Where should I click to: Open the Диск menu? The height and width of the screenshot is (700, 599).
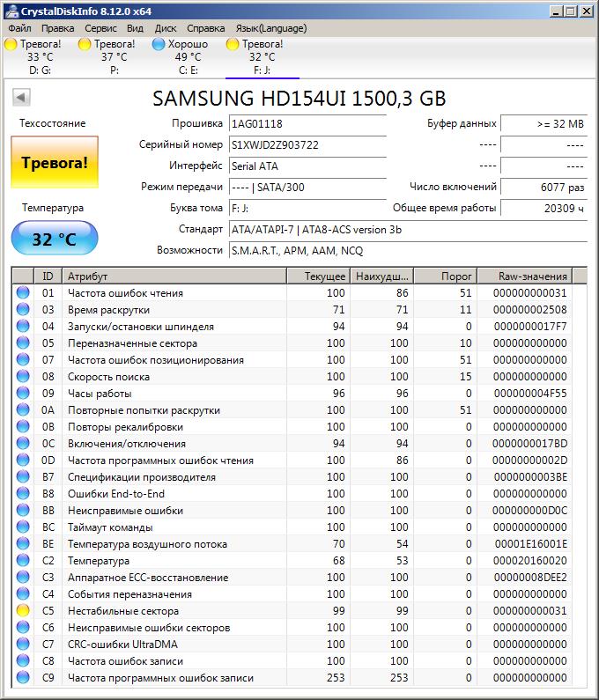tap(166, 28)
